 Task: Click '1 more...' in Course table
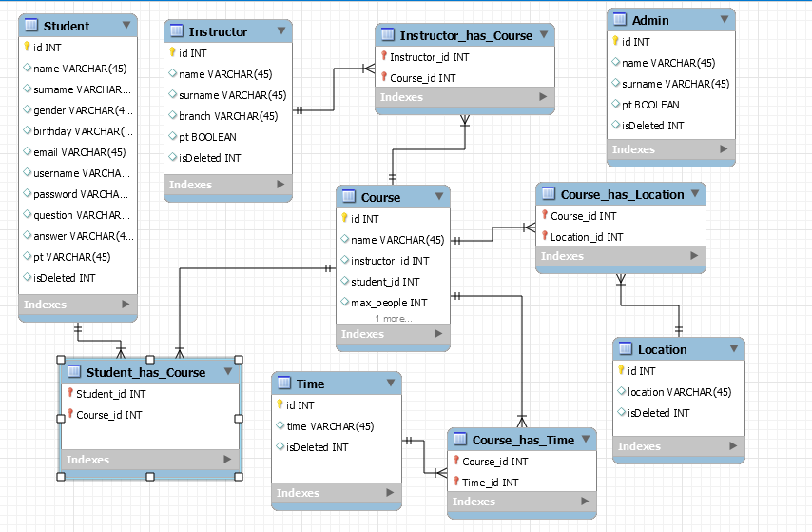(x=393, y=318)
